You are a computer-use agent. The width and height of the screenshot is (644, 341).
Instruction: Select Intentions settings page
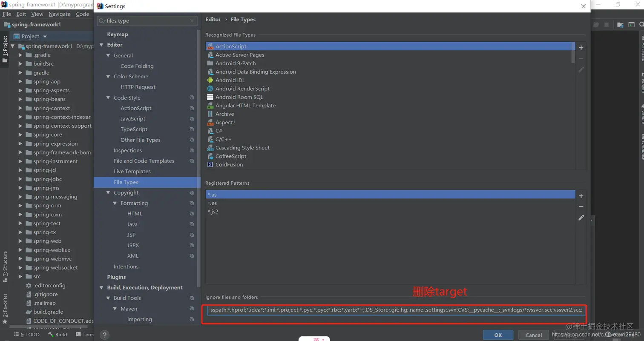126,266
